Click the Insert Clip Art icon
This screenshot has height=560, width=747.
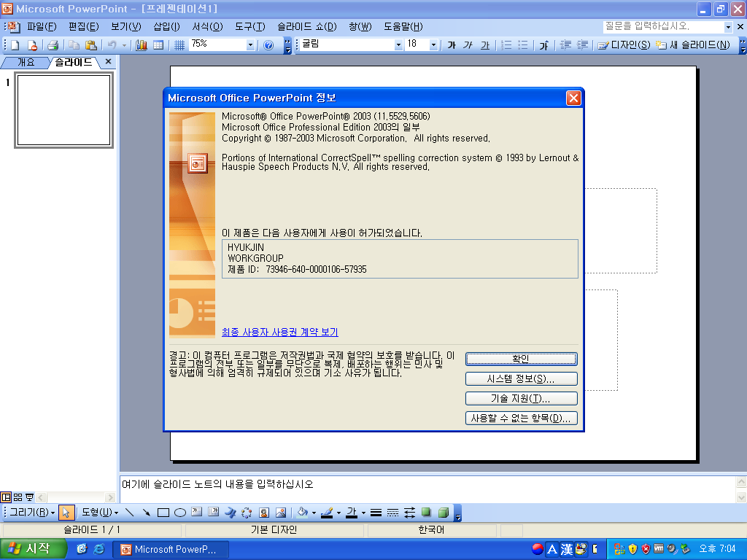(x=264, y=513)
